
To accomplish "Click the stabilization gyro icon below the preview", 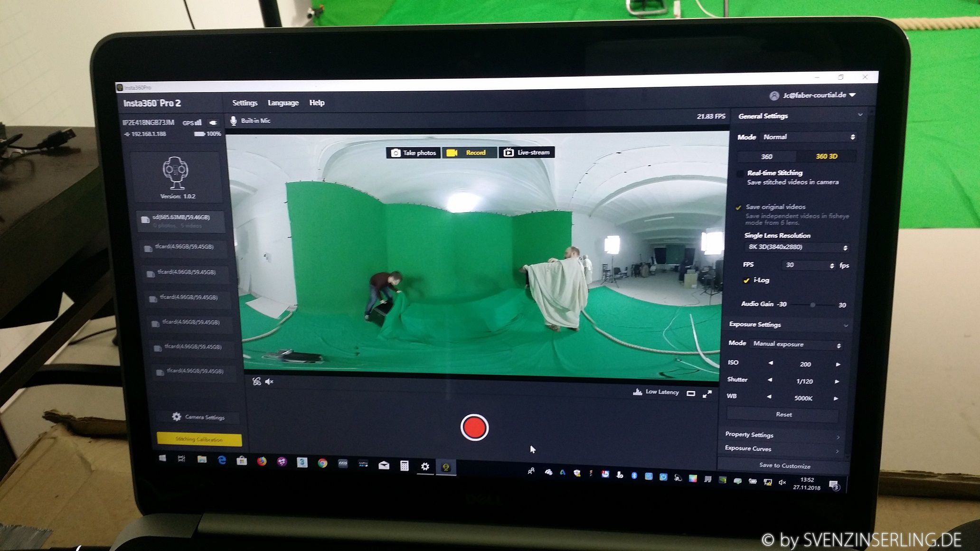I will tap(257, 381).
